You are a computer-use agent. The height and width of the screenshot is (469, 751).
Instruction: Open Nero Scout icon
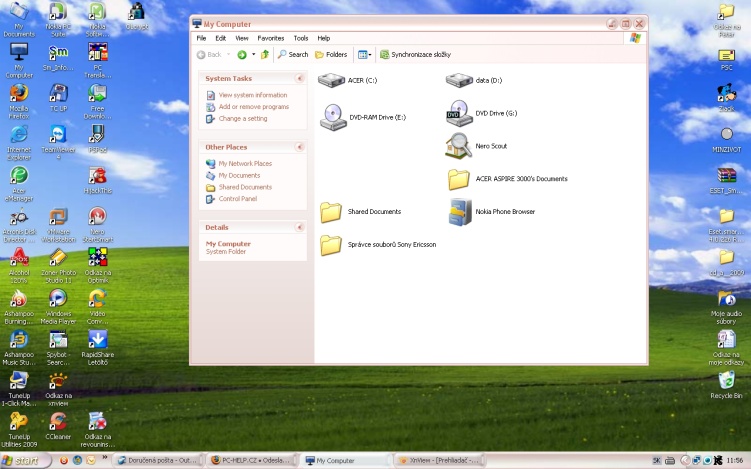click(459, 146)
